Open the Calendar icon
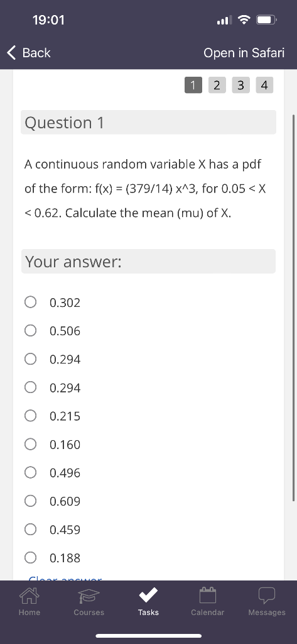This screenshot has width=297, height=644. point(208,595)
